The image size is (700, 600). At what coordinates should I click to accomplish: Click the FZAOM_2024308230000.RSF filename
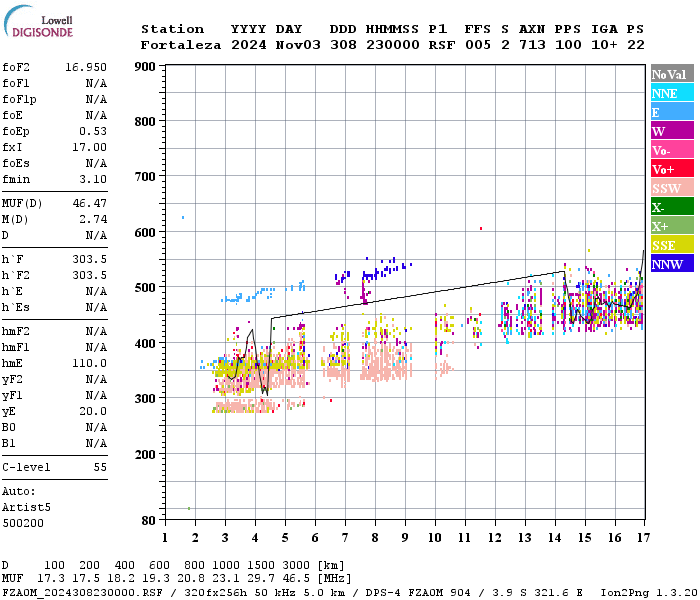click(83, 593)
